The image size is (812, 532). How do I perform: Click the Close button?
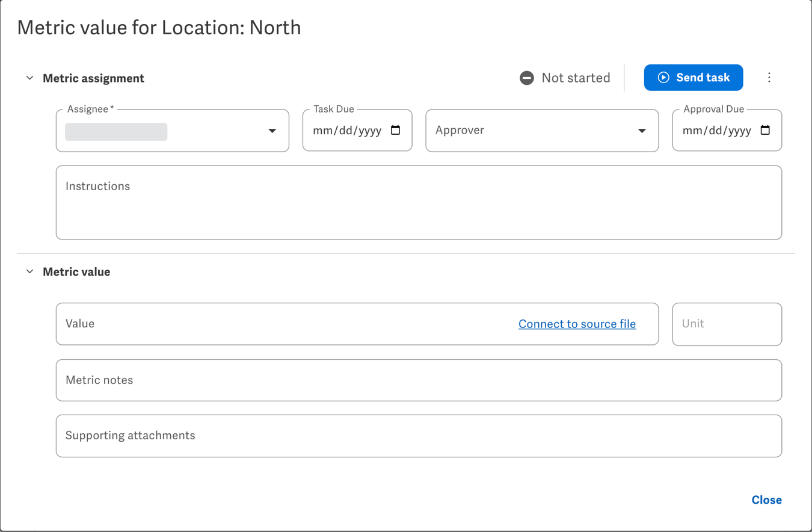tap(767, 500)
